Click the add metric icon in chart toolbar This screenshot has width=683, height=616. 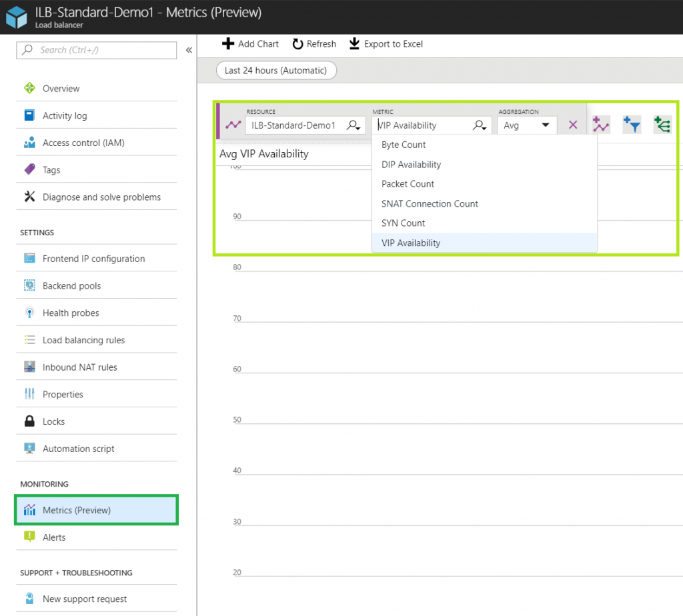(x=601, y=125)
